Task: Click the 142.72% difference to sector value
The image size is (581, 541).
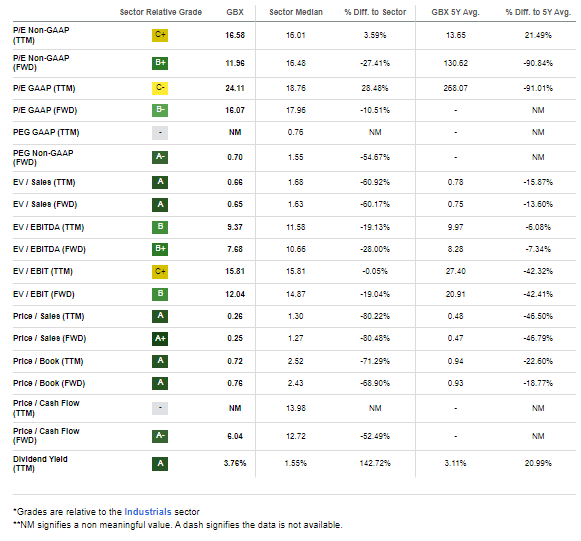Action: [375, 463]
